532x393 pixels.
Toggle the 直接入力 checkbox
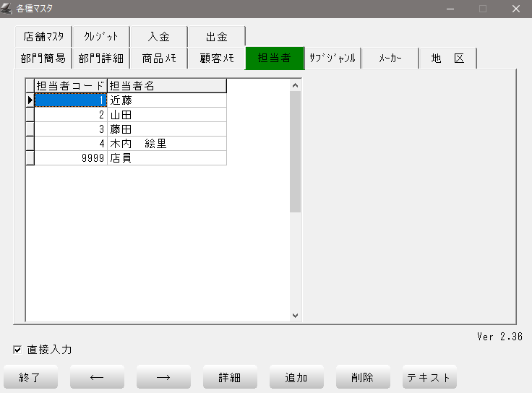pyautogui.click(x=17, y=350)
